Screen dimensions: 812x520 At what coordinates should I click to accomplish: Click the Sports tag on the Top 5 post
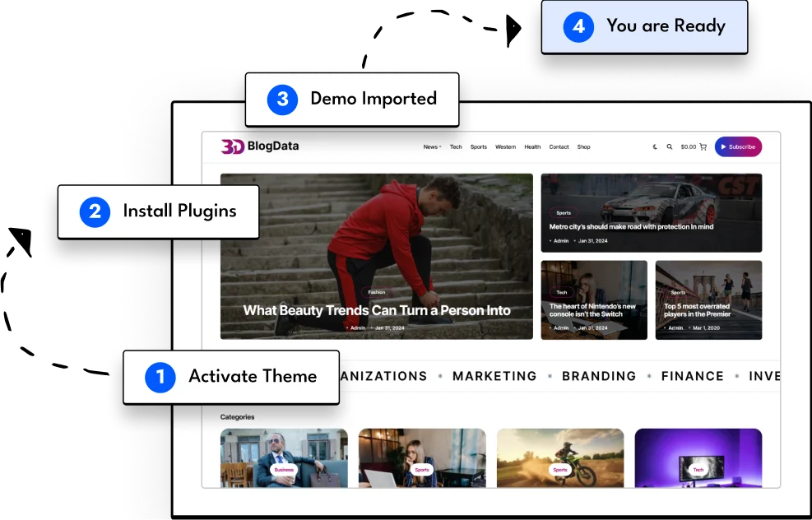678,293
